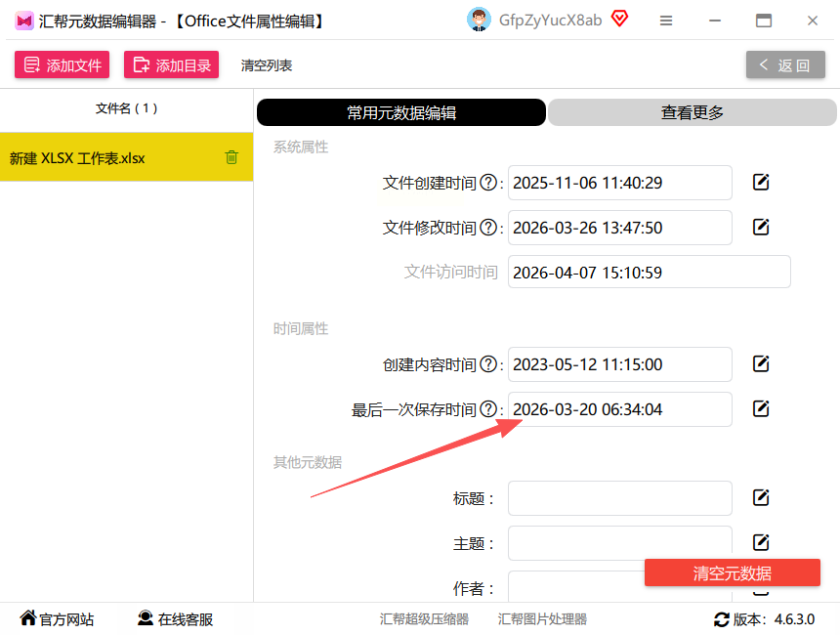840x635 pixels.
Task: Open help tooltip for 文件创建时间
Action: [x=488, y=183]
